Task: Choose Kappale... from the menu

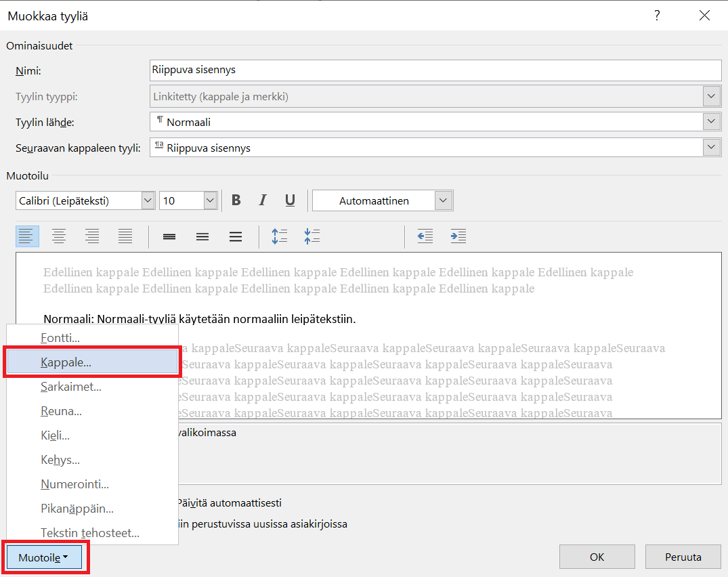Action: tap(92, 362)
